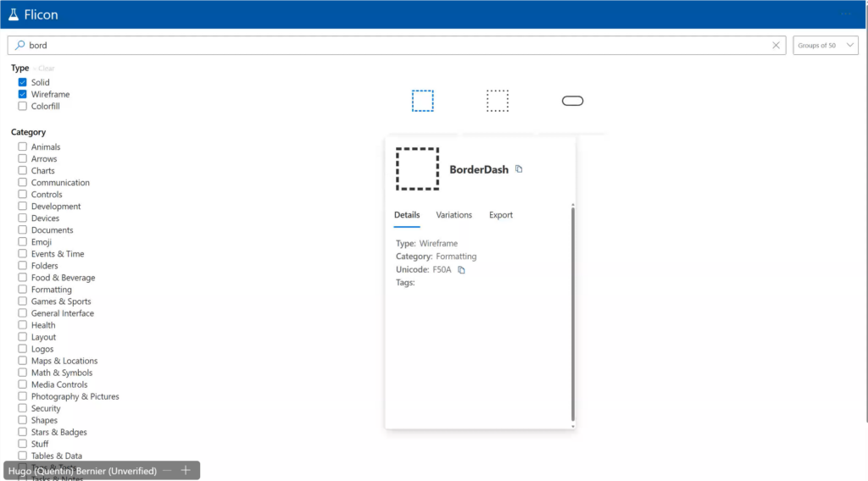Click the plus icon beside Hugo Bernier
This screenshot has height=481, width=868.
click(x=186, y=471)
